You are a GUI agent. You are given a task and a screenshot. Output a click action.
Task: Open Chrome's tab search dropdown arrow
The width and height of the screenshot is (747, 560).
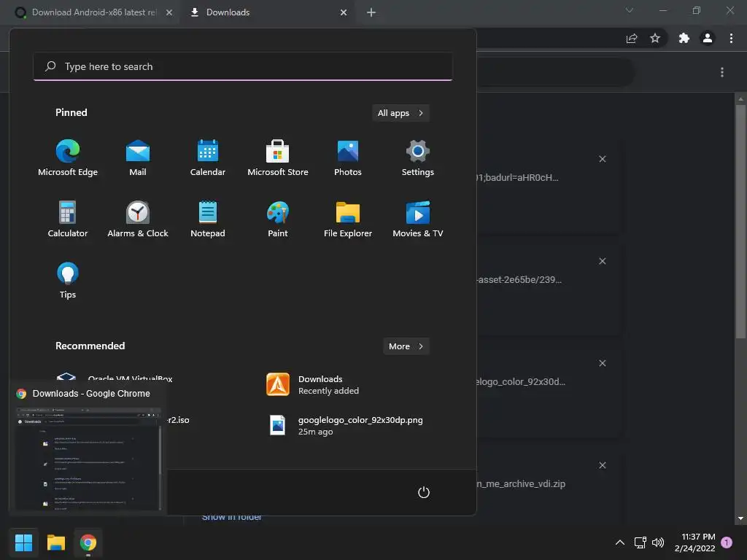[x=630, y=10]
